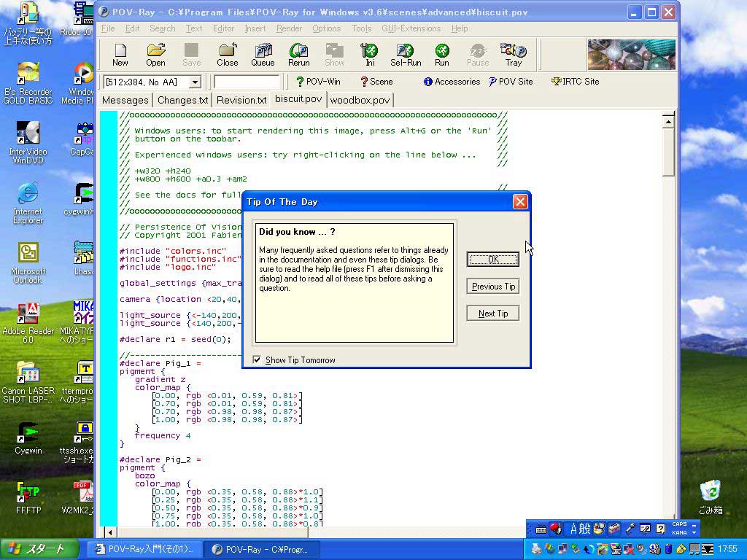The image size is (747, 560).
Task: Open Adobe Reader 6.0 desktop icon
Action: [28, 323]
